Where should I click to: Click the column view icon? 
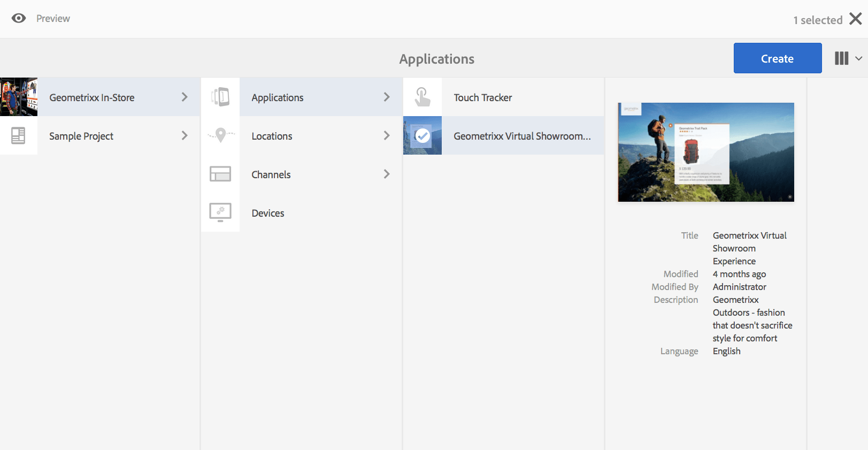[841, 58]
